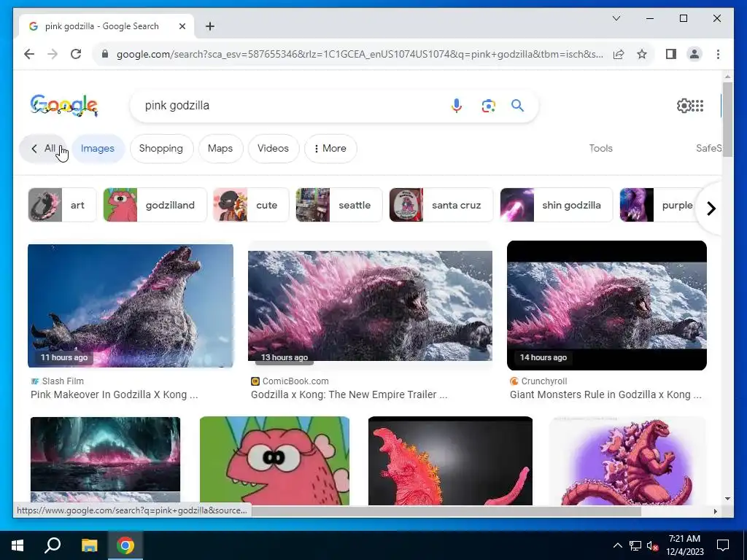747x560 pixels.
Task: Show more suggestion chips with right arrow
Action: 711,208
